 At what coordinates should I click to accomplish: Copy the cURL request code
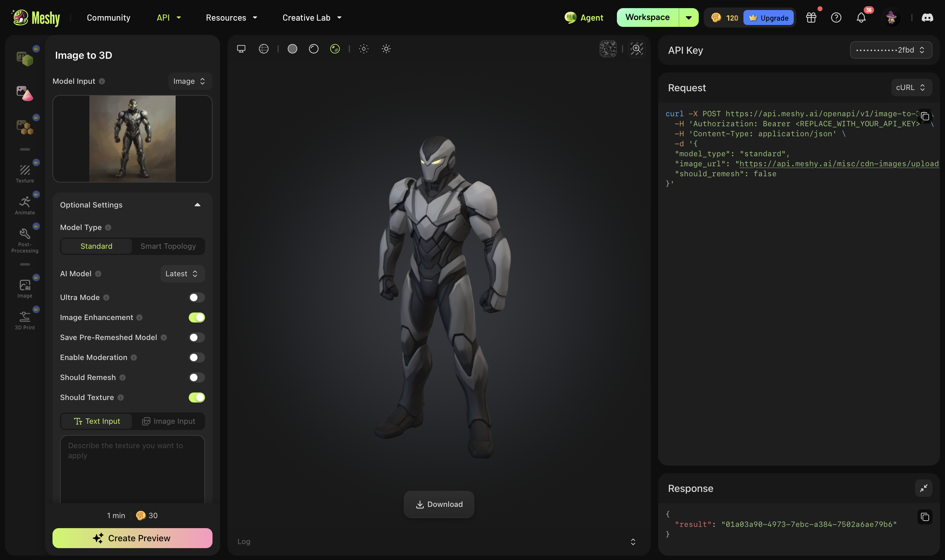click(925, 117)
